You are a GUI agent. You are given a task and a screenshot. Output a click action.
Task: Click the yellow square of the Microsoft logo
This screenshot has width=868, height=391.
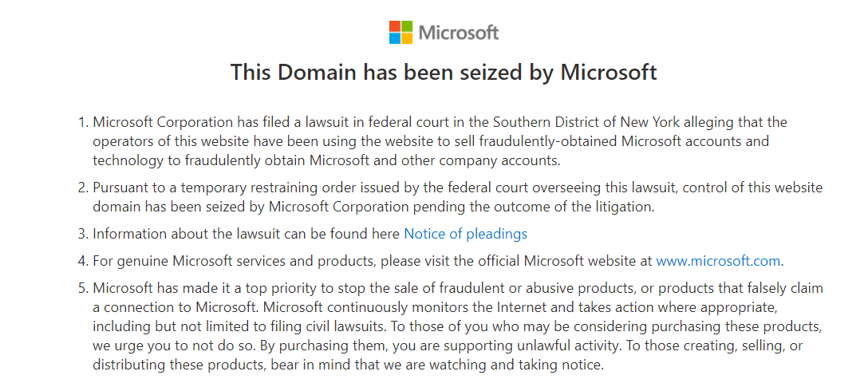[407, 38]
